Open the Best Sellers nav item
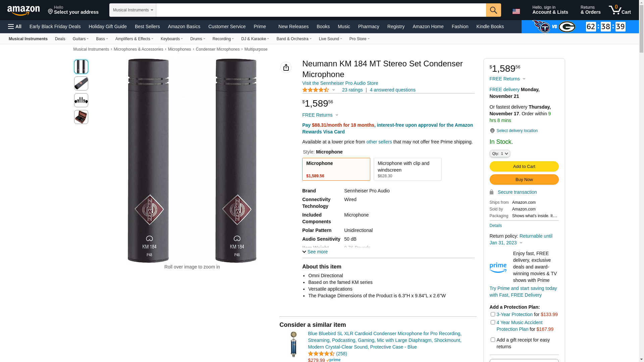 click(x=147, y=26)
